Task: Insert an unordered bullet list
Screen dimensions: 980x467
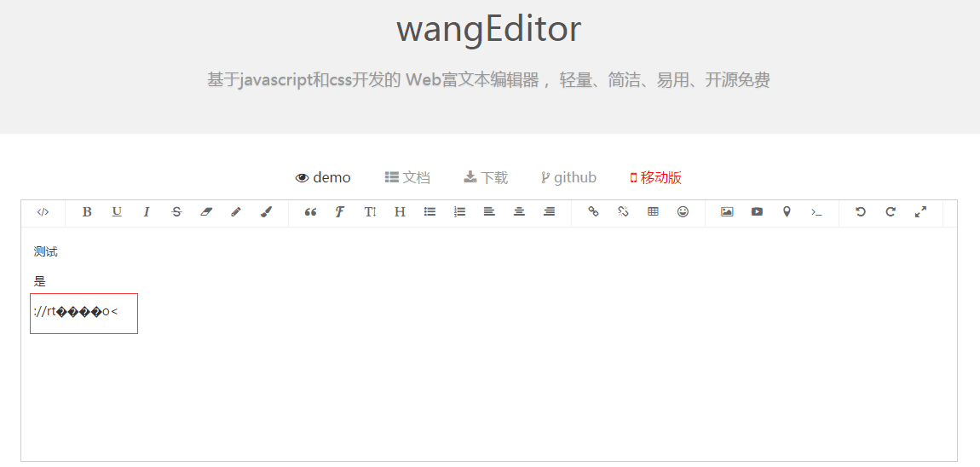Action: pyautogui.click(x=430, y=212)
